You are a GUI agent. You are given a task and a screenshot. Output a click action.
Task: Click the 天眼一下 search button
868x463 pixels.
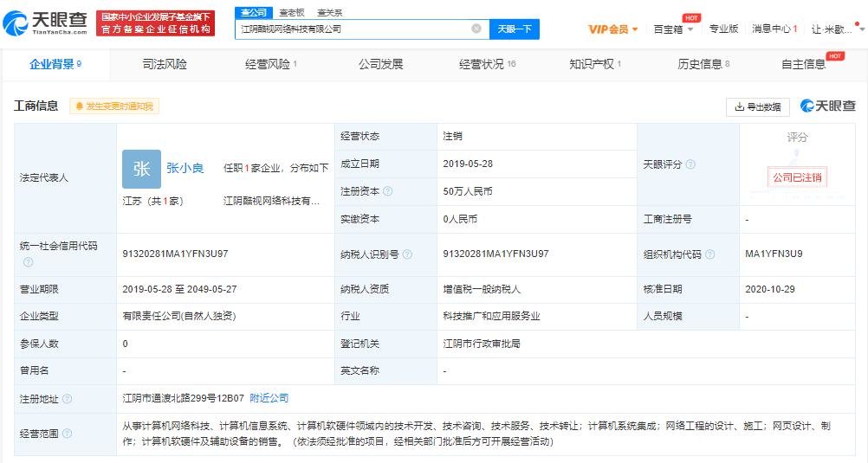[x=515, y=29]
